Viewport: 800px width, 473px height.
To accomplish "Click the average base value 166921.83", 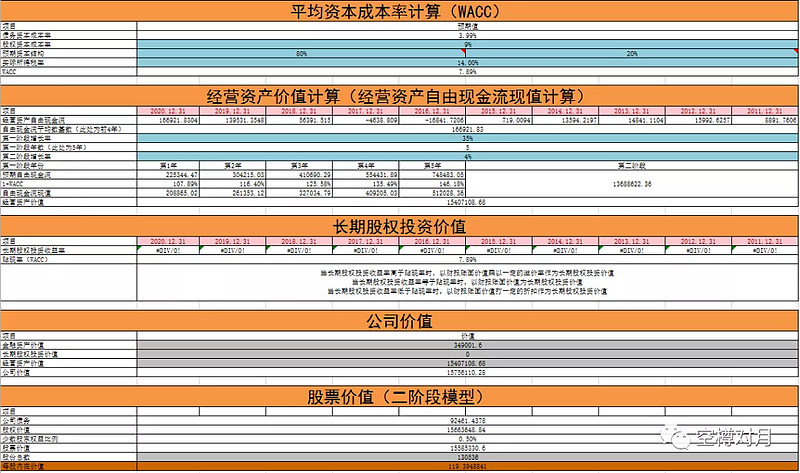I will (467, 129).
